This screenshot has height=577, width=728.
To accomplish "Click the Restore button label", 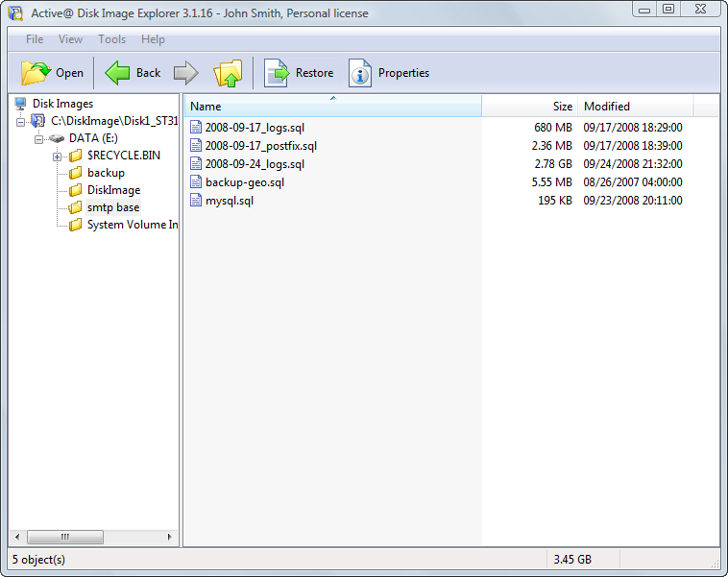I will (x=314, y=73).
